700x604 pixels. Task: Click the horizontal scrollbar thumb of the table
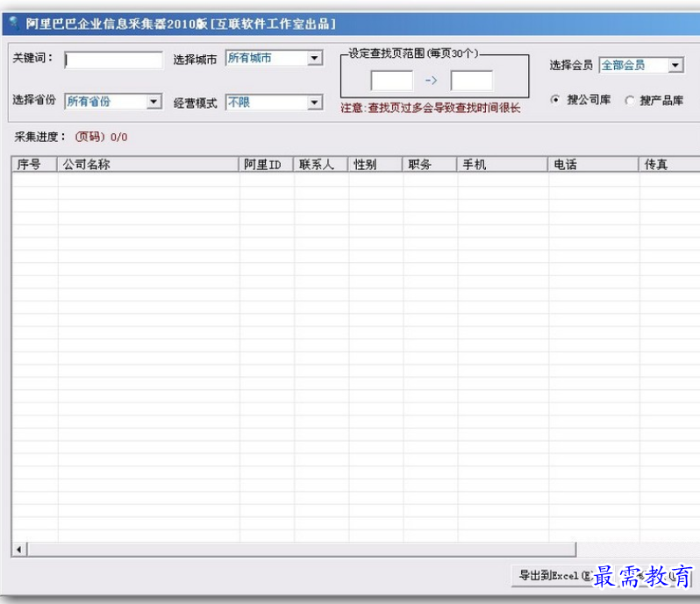coord(302,550)
